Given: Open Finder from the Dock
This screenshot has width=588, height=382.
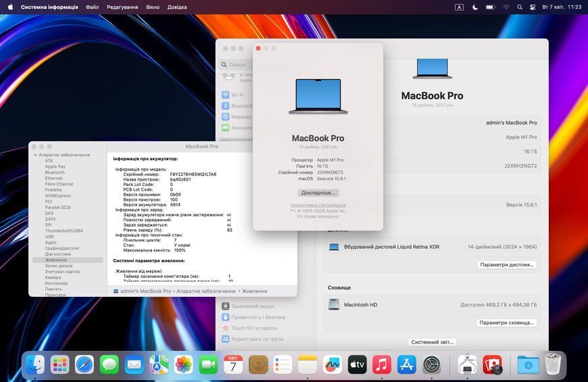Looking at the screenshot, I should coord(35,364).
